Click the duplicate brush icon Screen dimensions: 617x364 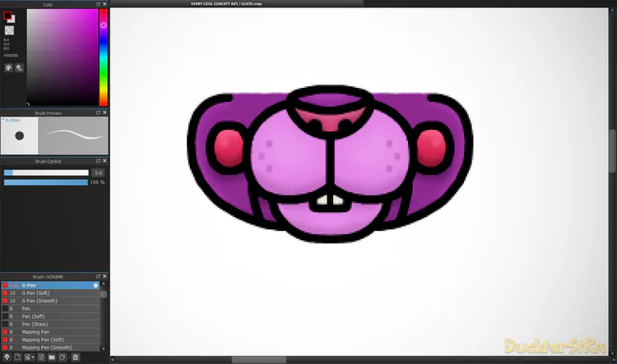click(63, 357)
